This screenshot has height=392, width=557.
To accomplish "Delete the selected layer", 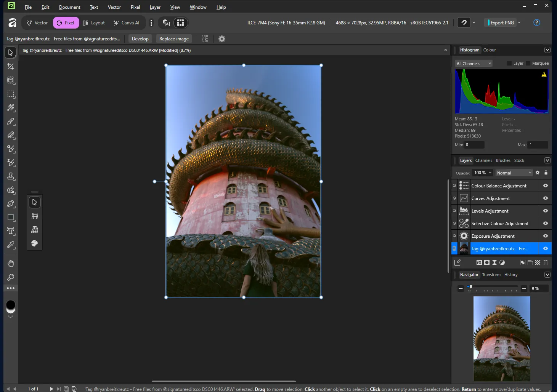I will (x=546, y=262).
